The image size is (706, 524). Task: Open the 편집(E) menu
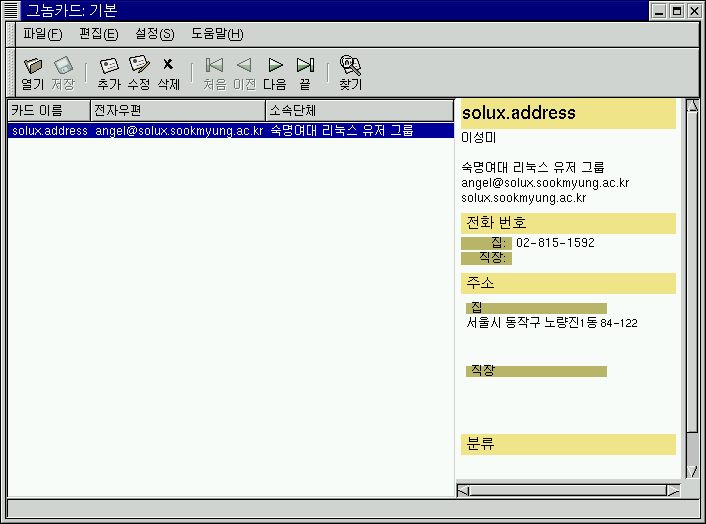point(99,34)
